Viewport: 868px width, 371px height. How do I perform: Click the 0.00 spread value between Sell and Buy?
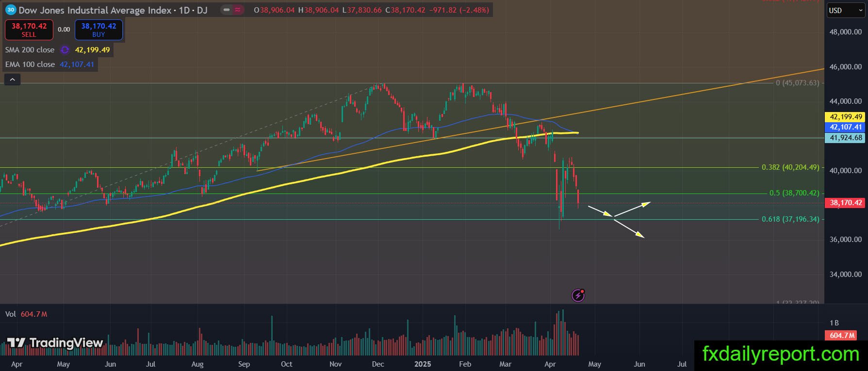click(64, 30)
